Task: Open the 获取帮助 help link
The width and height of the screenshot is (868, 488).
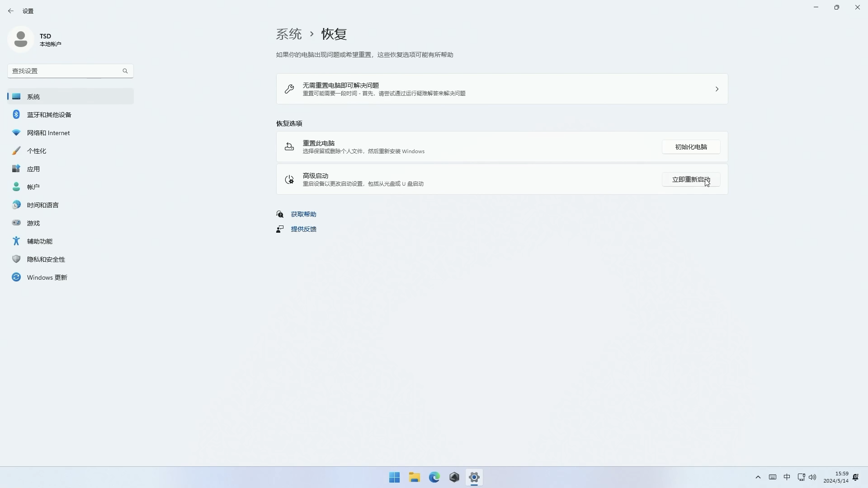Action: pyautogui.click(x=302, y=214)
